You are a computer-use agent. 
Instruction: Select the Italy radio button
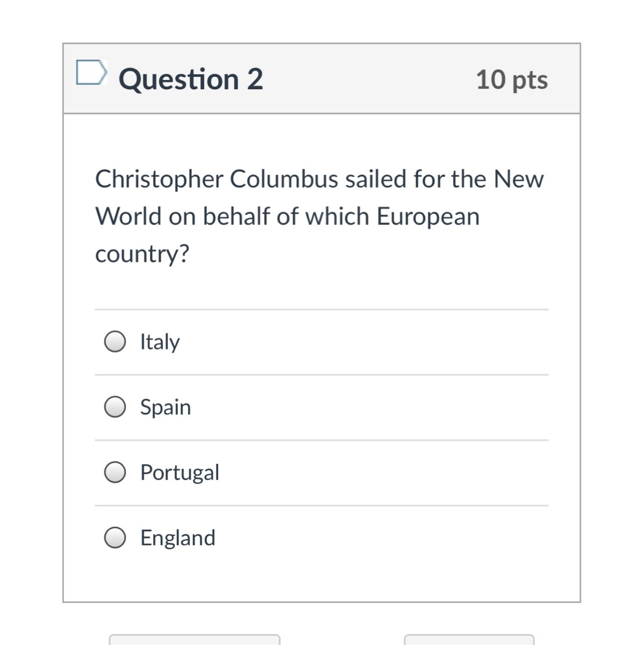tap(115, 341)
